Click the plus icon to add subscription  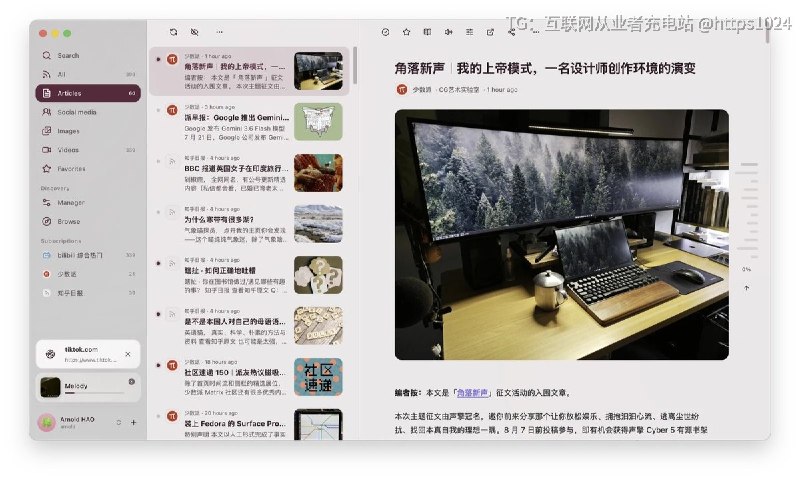point(134,422)
